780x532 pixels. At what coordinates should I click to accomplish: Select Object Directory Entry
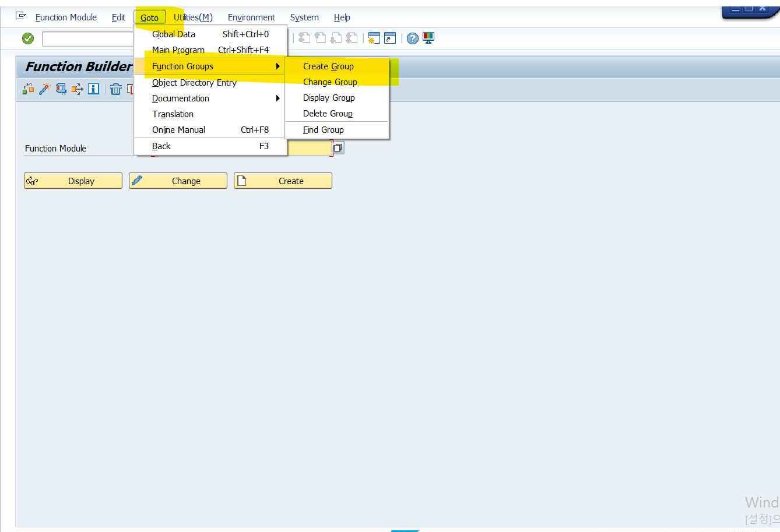(x=210, y=83)
